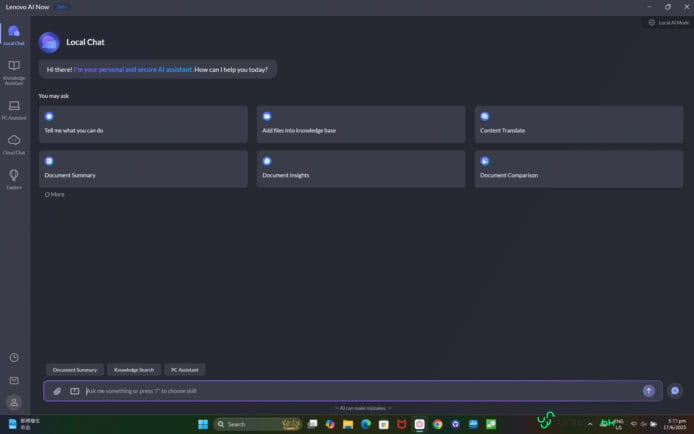Click the knowledge base book icon in input bar
This screenshot has width=694, height=434.
click(74, 391)
